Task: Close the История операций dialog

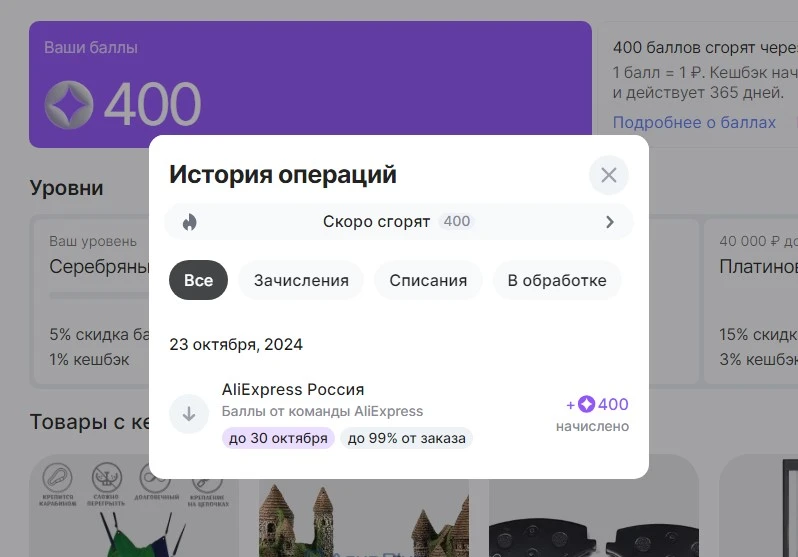Action: pyautogui.click(x=609, y=175)
